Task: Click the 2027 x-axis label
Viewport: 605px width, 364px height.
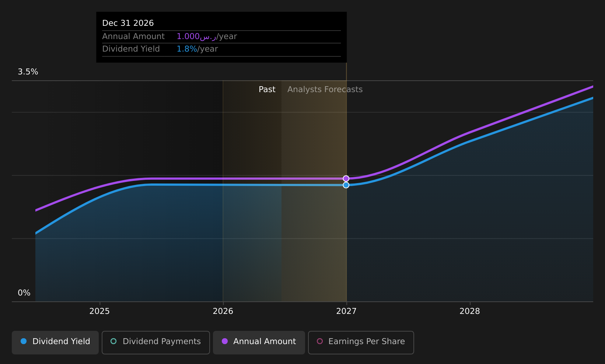Action: pyautogui.click(x=346, y=311)
